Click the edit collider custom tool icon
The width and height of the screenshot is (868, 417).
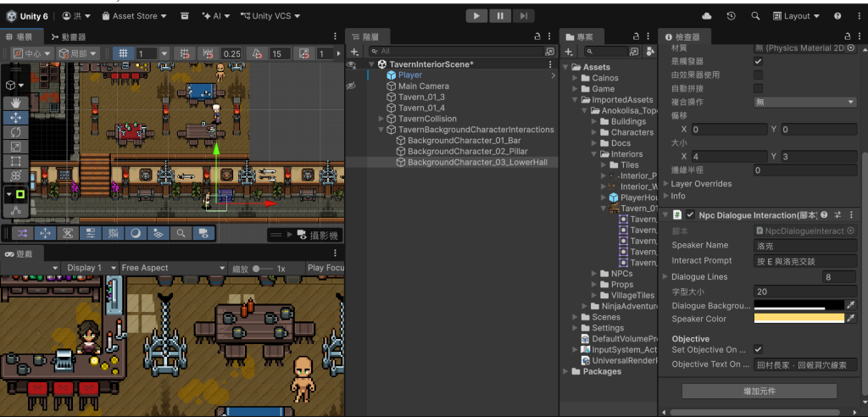pos(15,210)
